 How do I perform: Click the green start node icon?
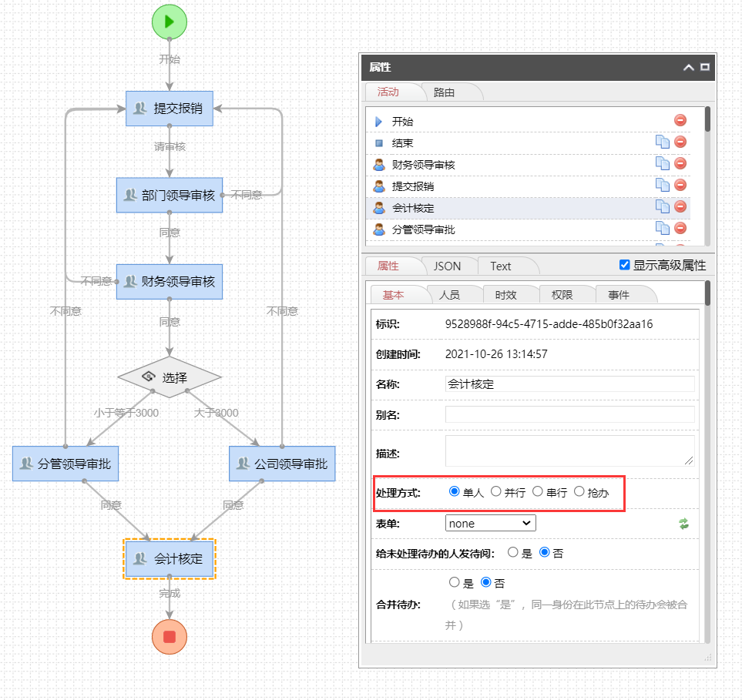pyautogui.click(x=170, y=22)
